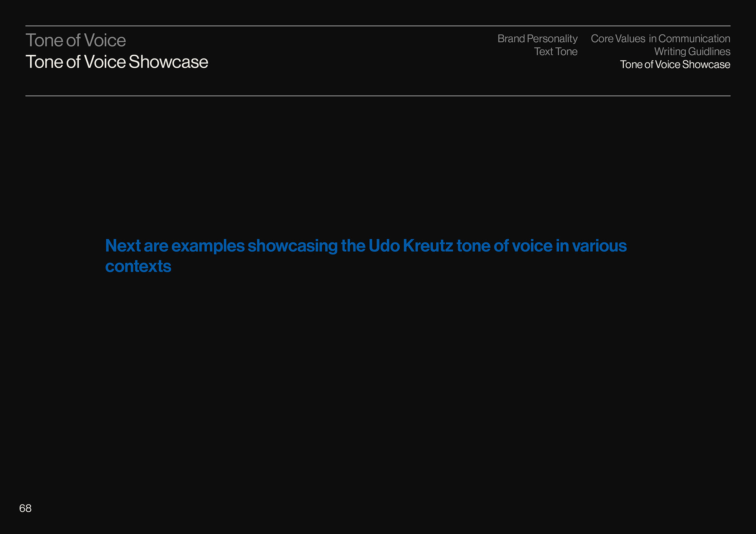Open the Writing Guidlines navigation link
Image resolution: width=756 pixels, height=534 pixels.
point(692,52)
